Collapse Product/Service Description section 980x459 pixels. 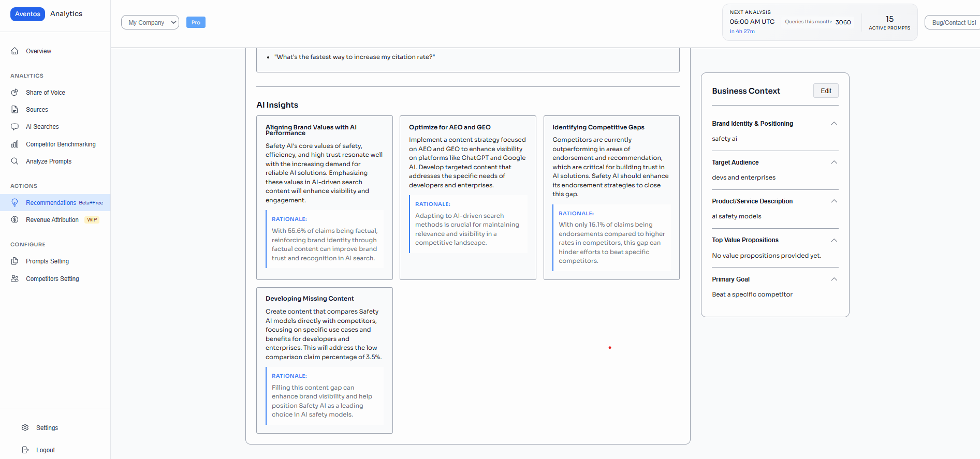click(x=834, y=201)
